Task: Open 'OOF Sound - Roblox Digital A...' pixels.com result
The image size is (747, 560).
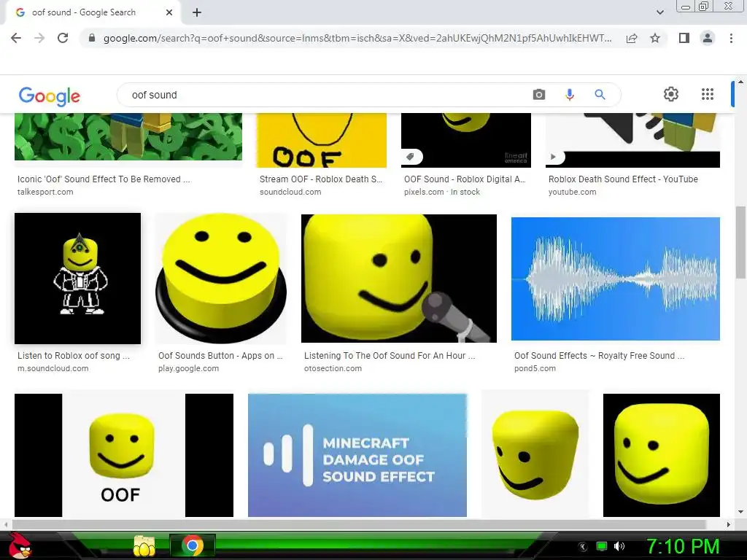Action: pos(465,179)
